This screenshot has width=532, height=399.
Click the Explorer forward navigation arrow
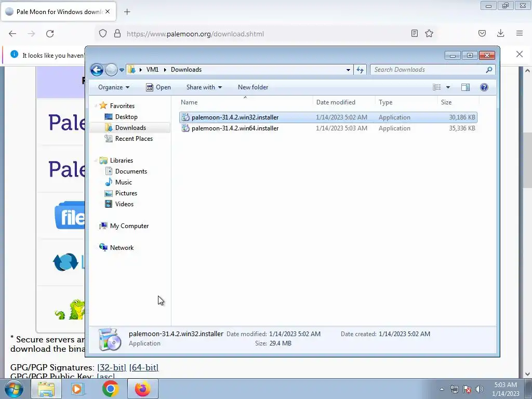[111, 70]
